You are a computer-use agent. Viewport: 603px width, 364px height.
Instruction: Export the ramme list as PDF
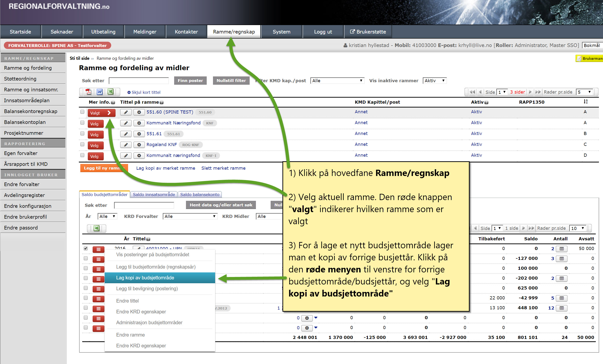[x=88, y=92]
